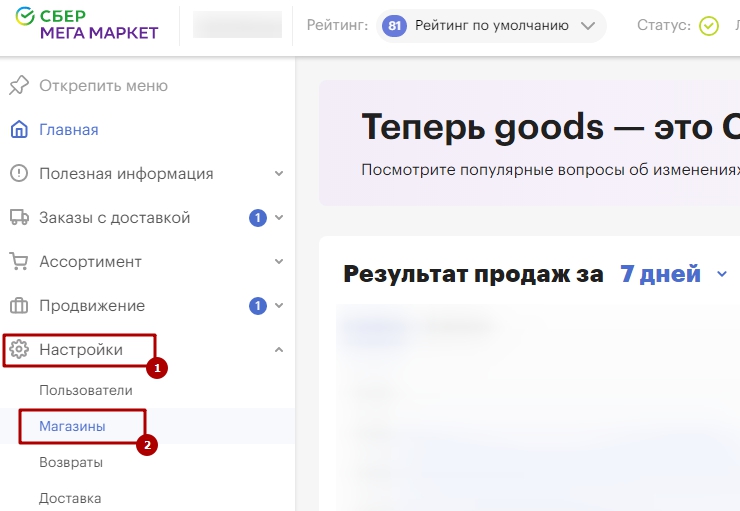The image size is (740, 511).
Task: Open the Доставка submenu
Action: [70, 498]
